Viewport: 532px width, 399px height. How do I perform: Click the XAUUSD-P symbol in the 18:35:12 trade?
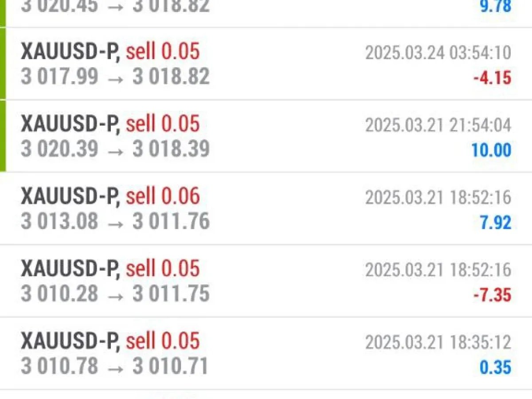coord(70,341)
